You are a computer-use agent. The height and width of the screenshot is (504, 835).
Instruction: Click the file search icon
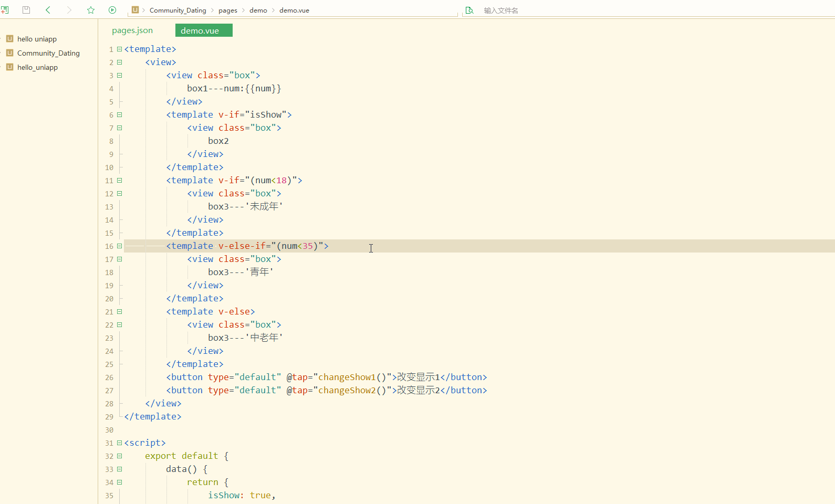coord(469,10)
